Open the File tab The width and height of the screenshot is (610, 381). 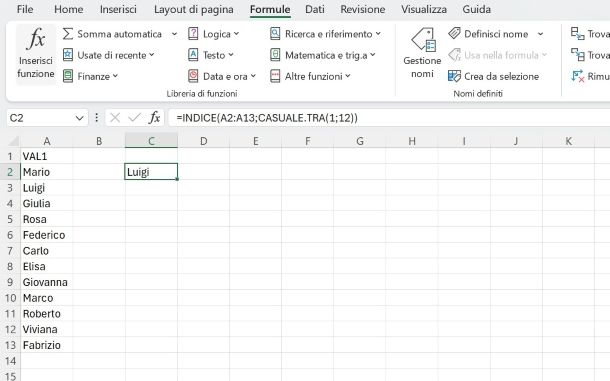(x=25, y=9)
